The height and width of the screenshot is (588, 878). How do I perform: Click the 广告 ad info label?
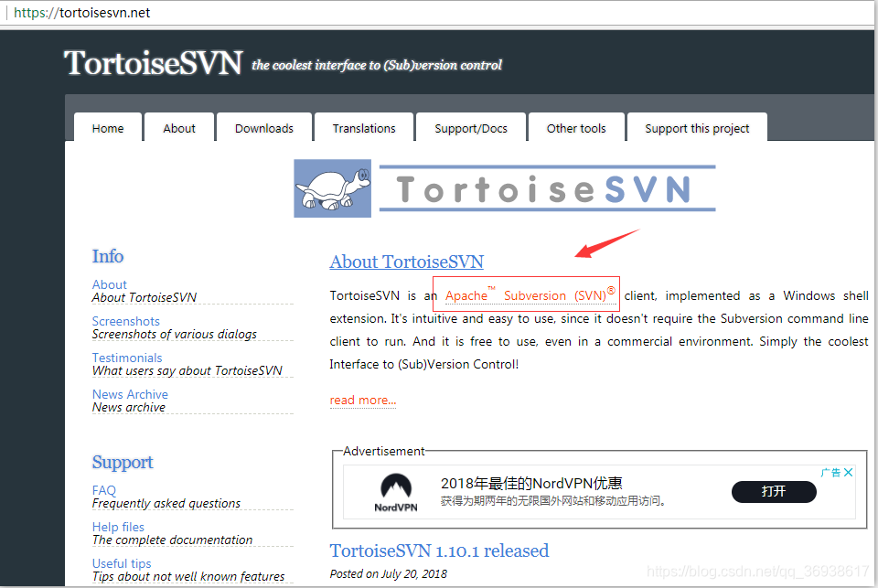(x=831, y=472)
